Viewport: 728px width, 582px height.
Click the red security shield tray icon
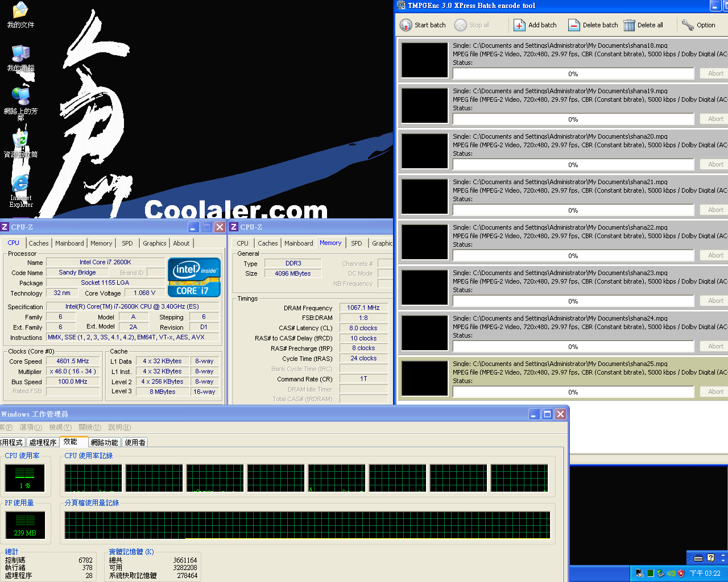click(681, 573)
